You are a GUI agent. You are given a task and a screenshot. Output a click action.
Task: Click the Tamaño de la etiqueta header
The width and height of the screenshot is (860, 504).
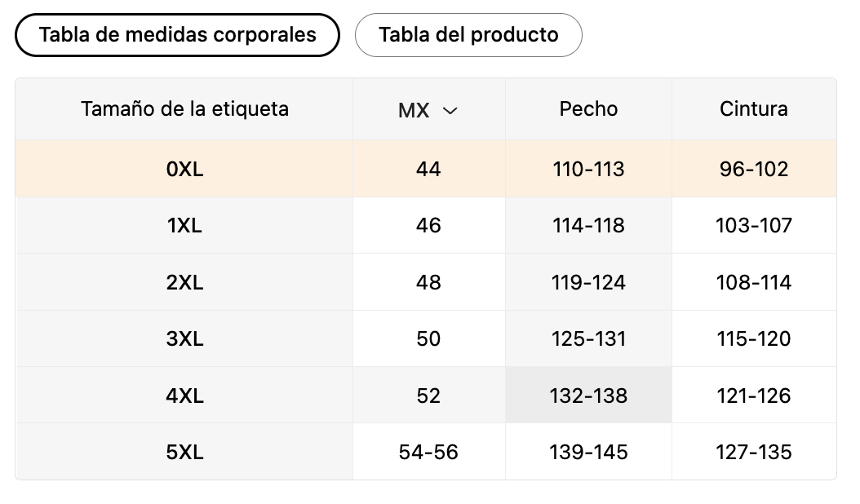coord(185,109)
